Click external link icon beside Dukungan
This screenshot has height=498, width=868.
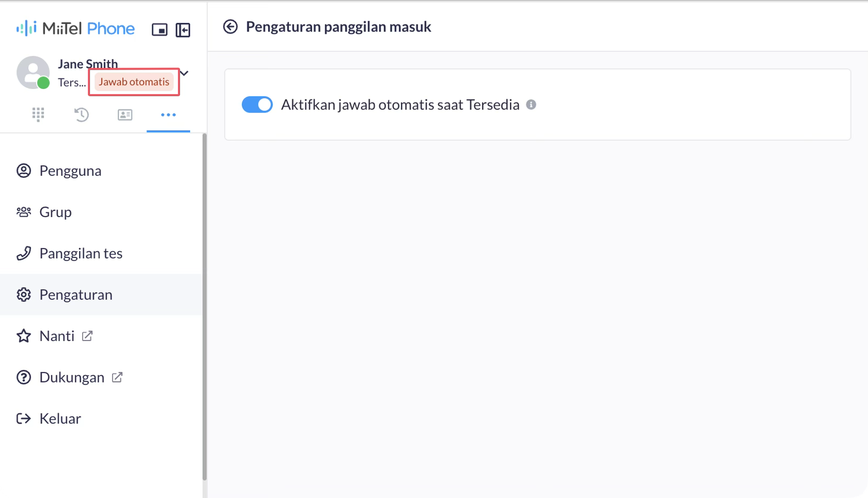tap(117, 377)
